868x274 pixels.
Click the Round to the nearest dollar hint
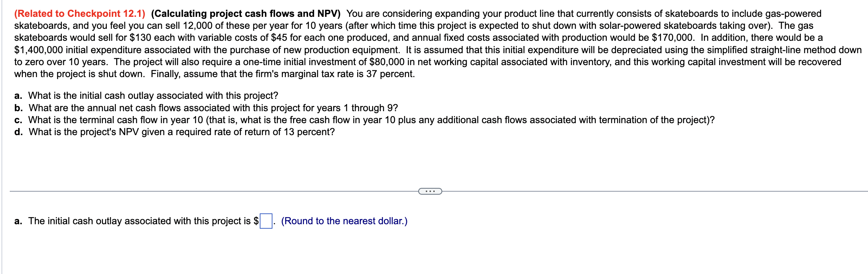(344, 221)
